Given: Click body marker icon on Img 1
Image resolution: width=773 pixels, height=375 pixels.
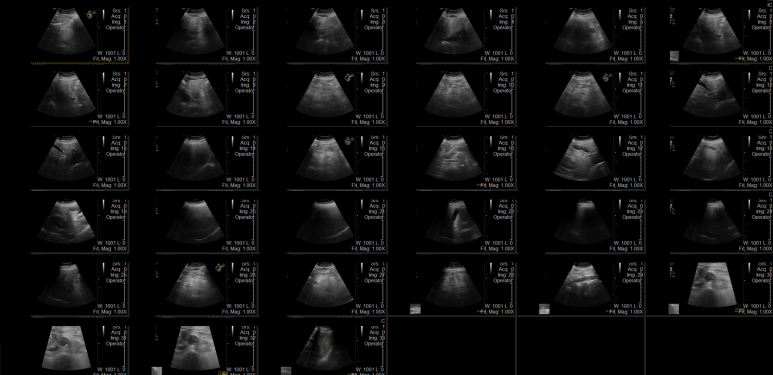Looking at the screenshot, I should pos(90,15).
